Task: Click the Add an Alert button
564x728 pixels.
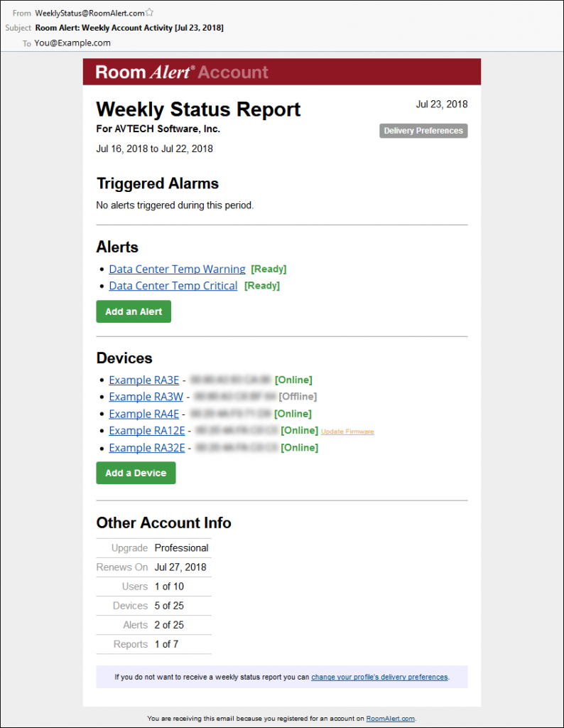Action: 133,311
